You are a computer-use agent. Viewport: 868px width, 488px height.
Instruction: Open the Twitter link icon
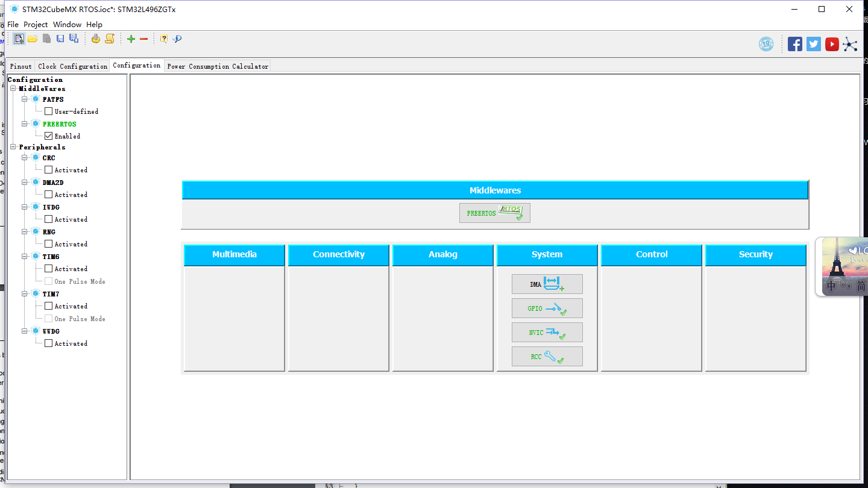tap(814, 44)
